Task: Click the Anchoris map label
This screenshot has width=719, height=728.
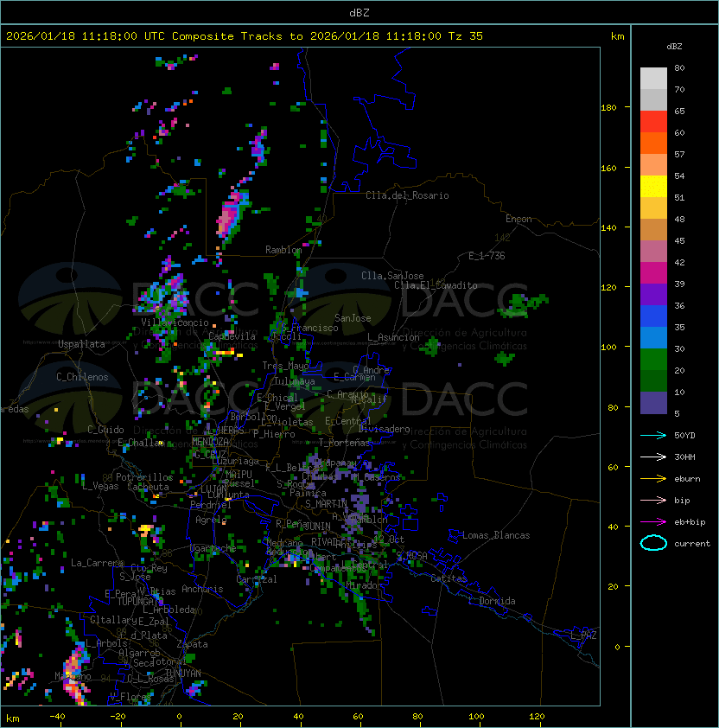Action: 202,589
